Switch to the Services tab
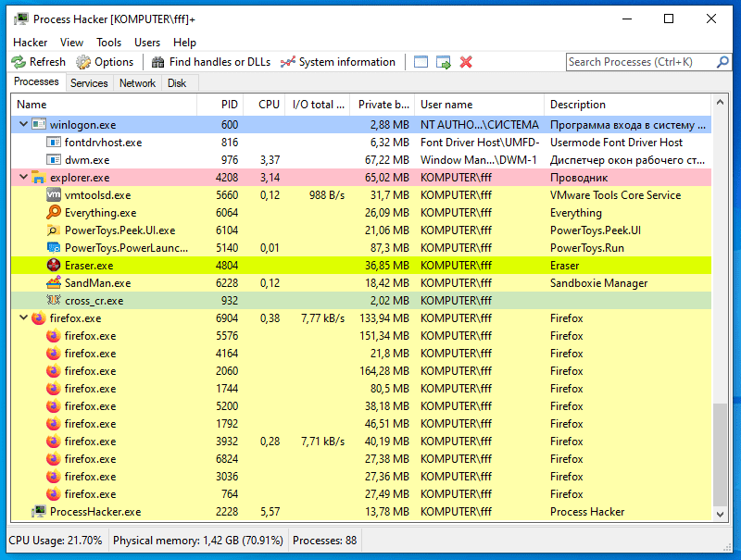The image size is (741, 560). click(89, 83)
